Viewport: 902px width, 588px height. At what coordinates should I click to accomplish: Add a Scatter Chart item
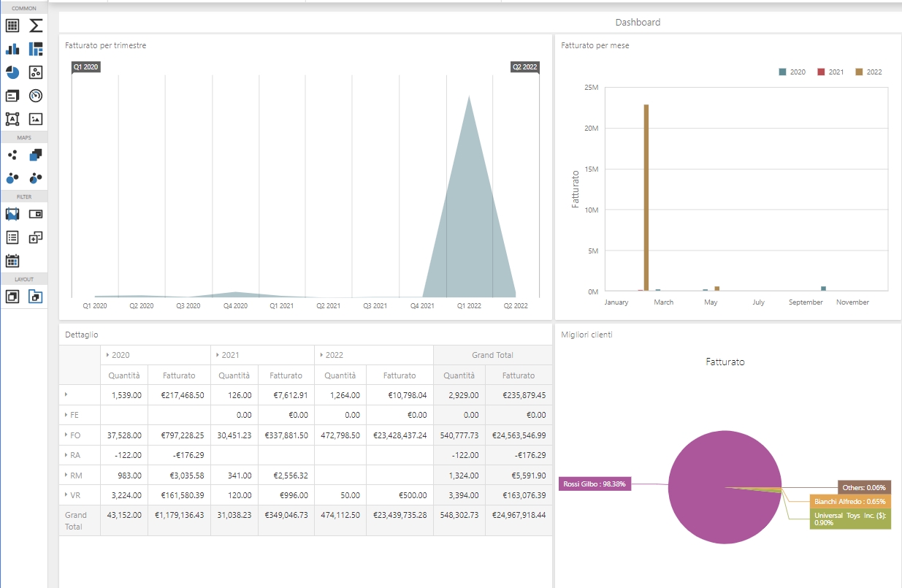click(36, 72)
